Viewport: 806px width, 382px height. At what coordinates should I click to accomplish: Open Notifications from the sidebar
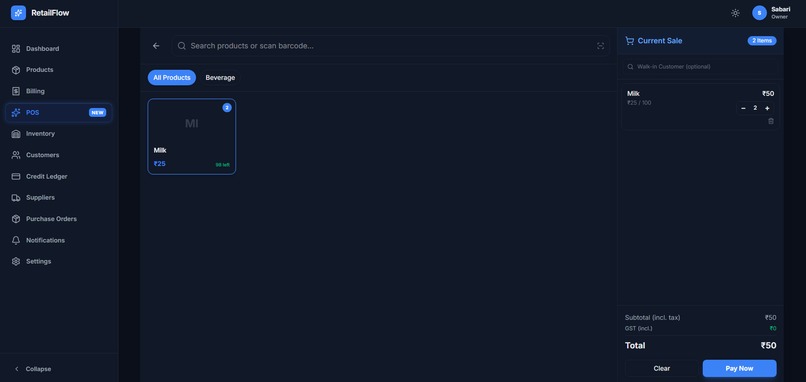(59, 240)
